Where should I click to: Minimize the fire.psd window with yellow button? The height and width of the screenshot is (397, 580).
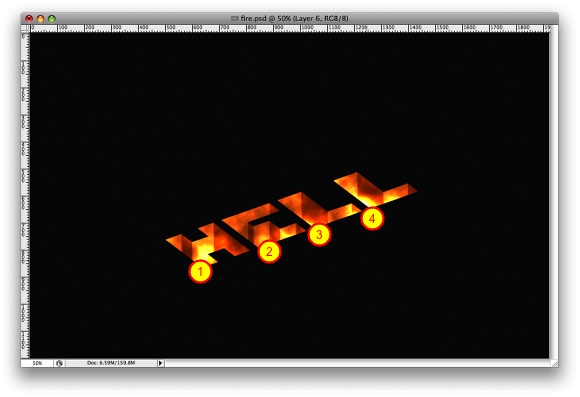tap(40, 18)
